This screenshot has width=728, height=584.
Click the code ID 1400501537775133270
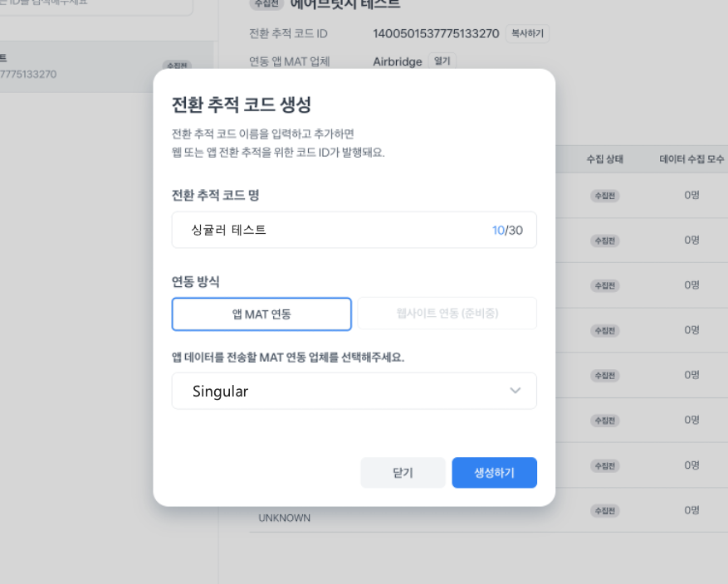coord(436,33)
